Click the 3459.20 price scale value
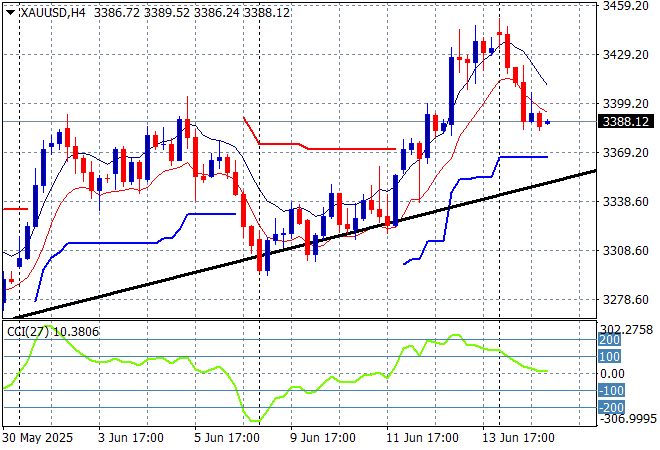The width and height of the screenshot is (660, 450). (x=626, y=6)
